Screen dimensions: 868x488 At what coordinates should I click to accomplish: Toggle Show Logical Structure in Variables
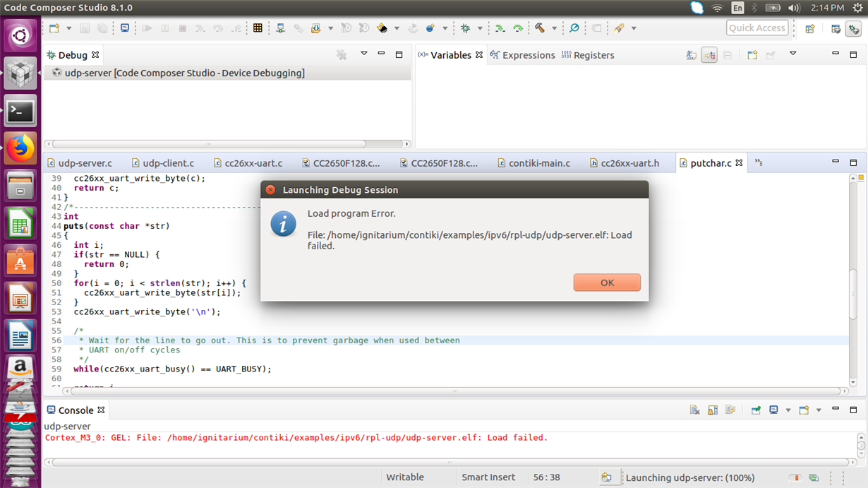[x=709, y=55]
